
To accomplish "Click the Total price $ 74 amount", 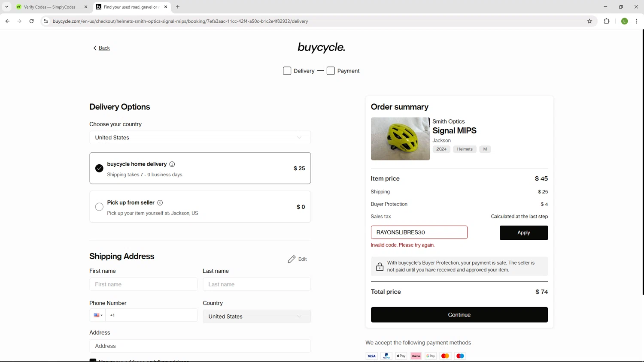I will pyautogui.click(x=541, y=292).
